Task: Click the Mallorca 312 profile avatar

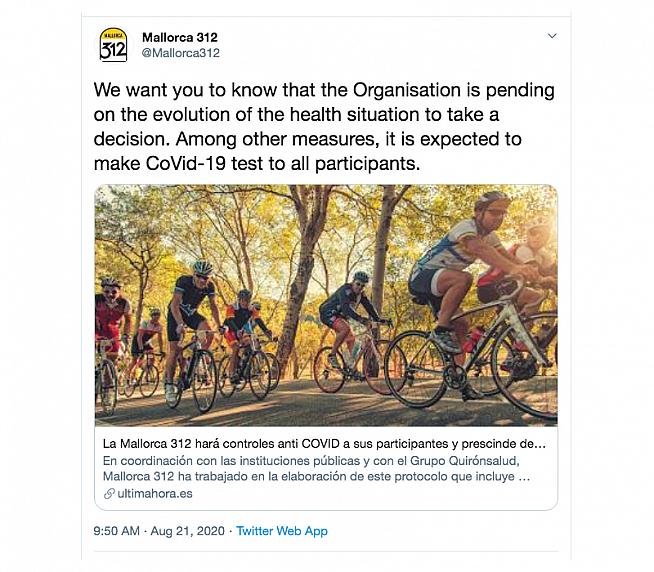Action: (113, 45)
